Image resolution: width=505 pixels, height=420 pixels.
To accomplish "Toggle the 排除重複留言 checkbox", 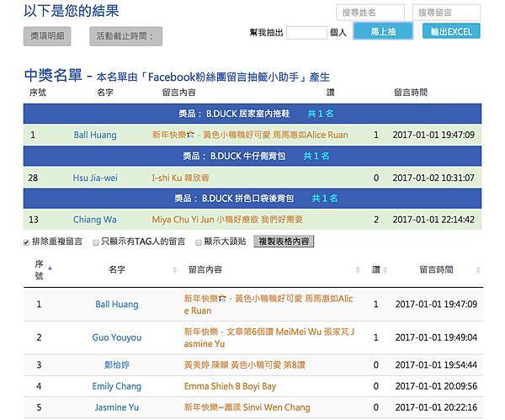I will [x=27, y=242].
